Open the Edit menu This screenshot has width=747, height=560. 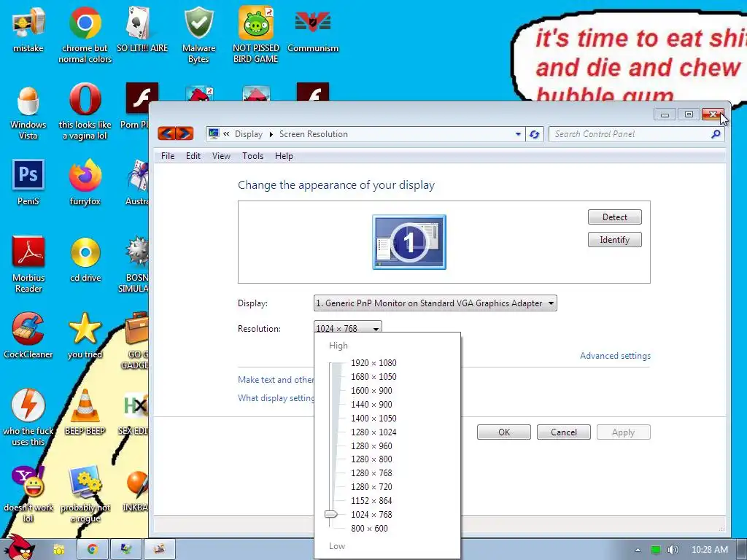(x=193, y=156)
